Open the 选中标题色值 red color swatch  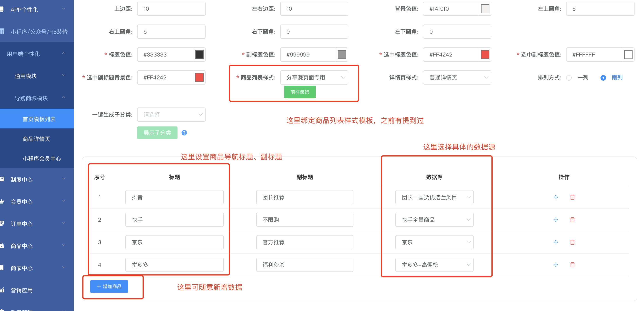pos(485,55)
